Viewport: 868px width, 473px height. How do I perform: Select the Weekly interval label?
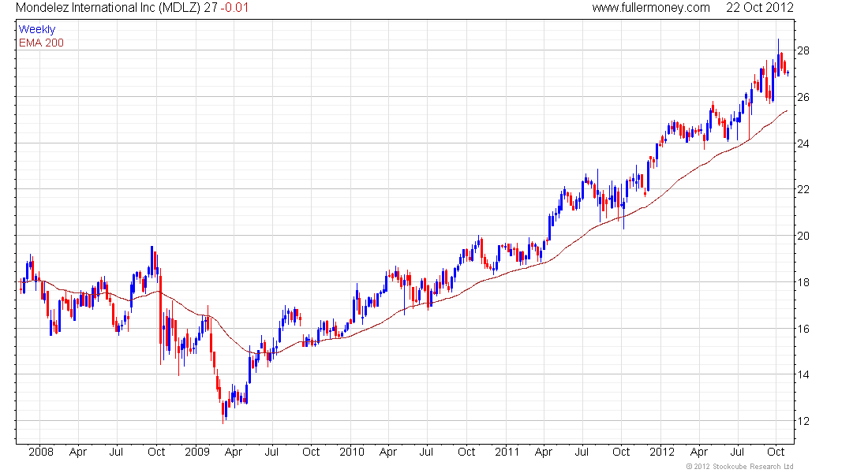click(x=37, y=30)
